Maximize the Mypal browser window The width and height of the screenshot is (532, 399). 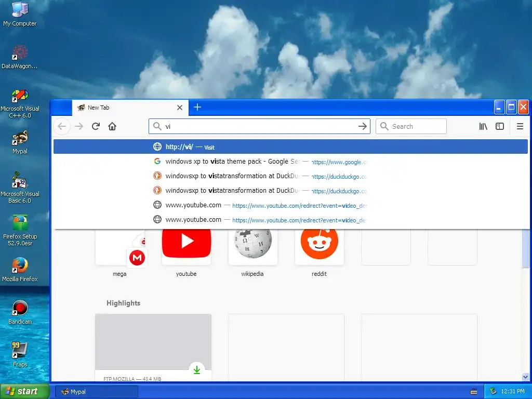pyautogui.click(x=511, y=108)
